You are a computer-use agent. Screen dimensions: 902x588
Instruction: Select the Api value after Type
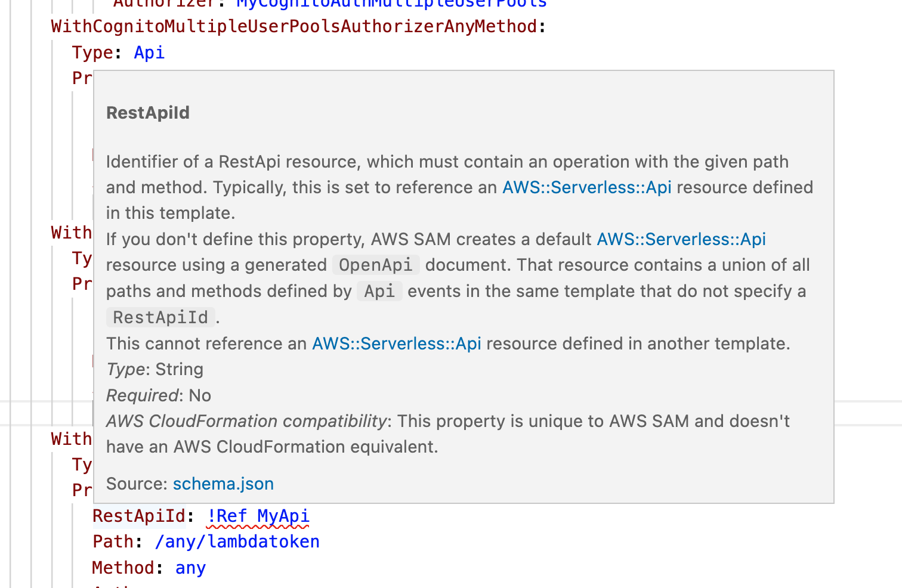point(149,52)
